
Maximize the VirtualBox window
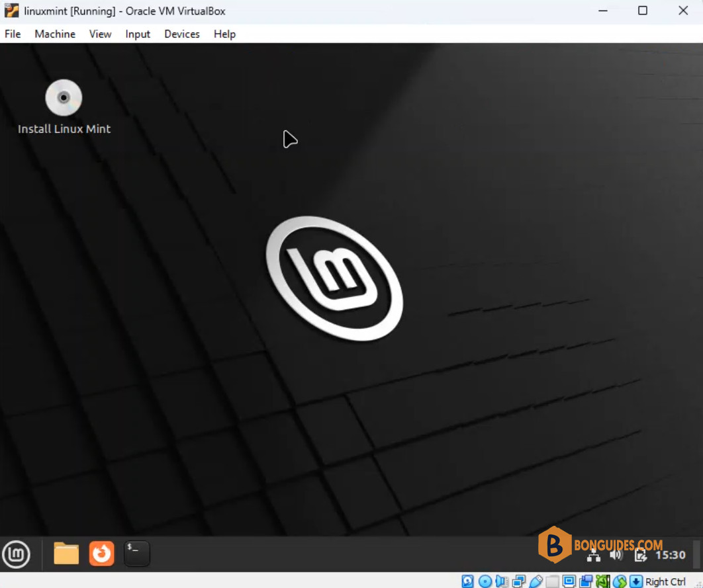pos(643,11)
